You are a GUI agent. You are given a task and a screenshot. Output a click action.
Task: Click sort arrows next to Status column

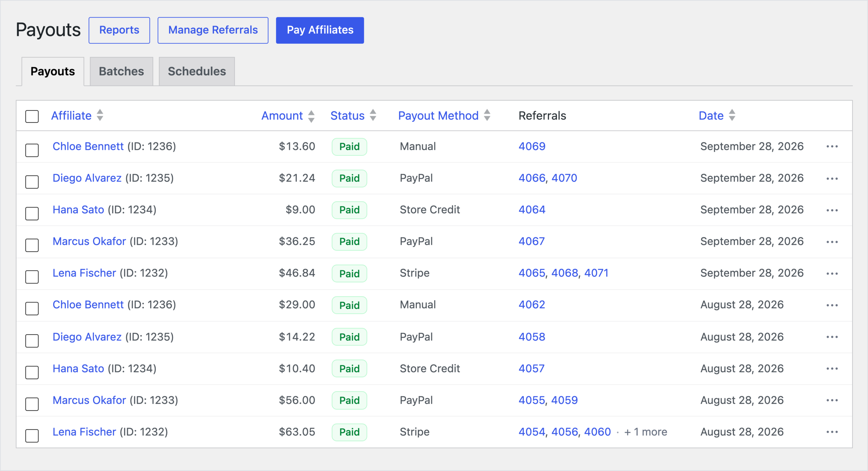point(373,115)
